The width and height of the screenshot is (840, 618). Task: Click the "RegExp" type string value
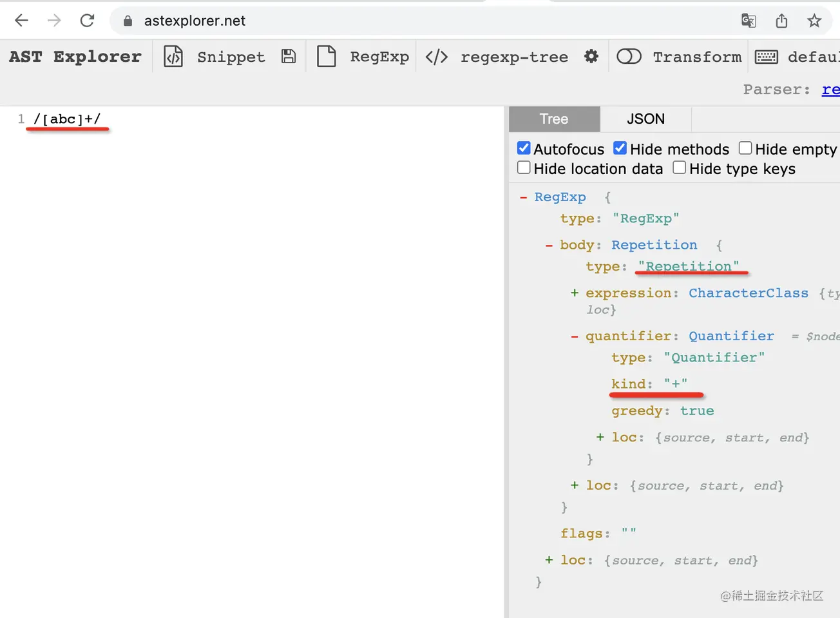(645, 218)
